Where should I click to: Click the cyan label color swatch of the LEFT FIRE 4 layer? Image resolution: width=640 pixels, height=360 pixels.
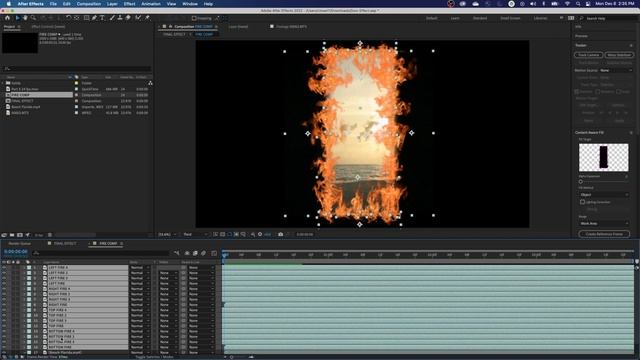tap(29, 267)
